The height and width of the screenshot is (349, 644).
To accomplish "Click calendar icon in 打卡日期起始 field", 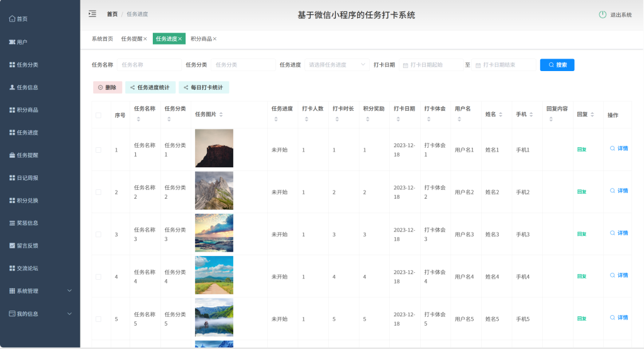I will click(x=406, y=65).
